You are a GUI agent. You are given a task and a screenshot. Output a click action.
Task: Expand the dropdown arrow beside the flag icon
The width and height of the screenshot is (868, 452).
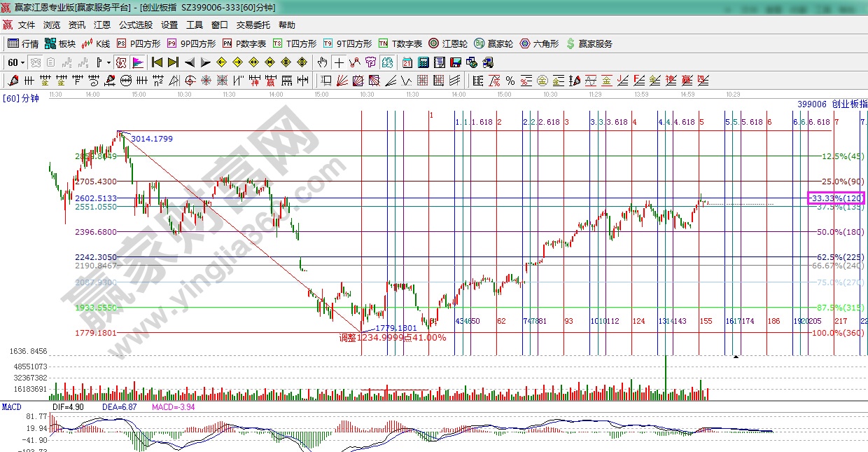[x=108, y=62]
